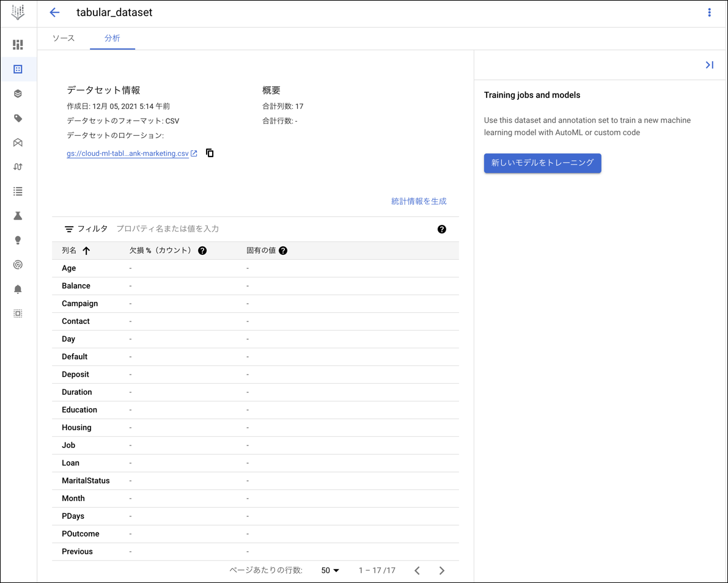Click the Training jobs and models heading

[532, 95]
